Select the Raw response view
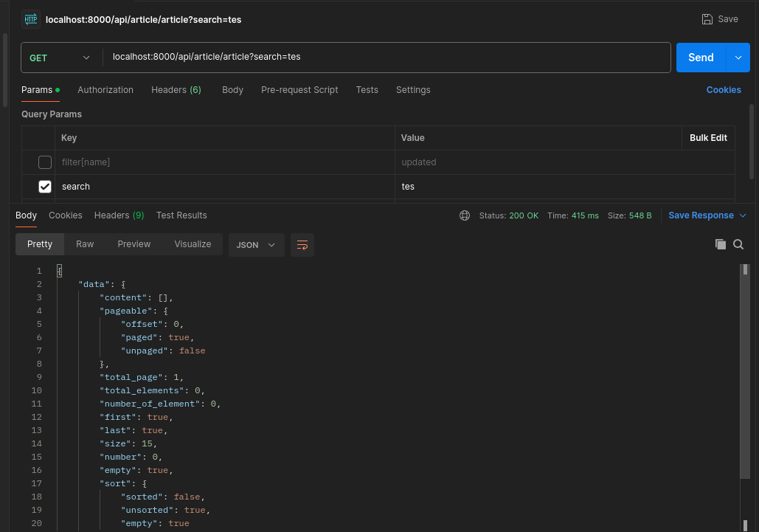Viewport: 759px width, 532px height. pos(85,244)
